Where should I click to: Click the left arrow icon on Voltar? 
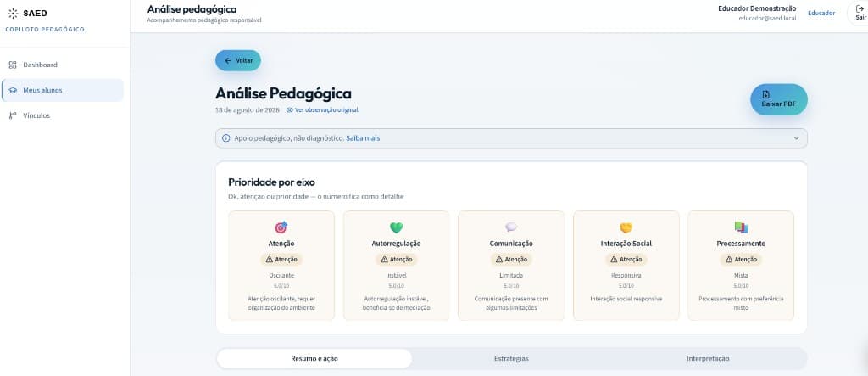[x=227, y=60]
